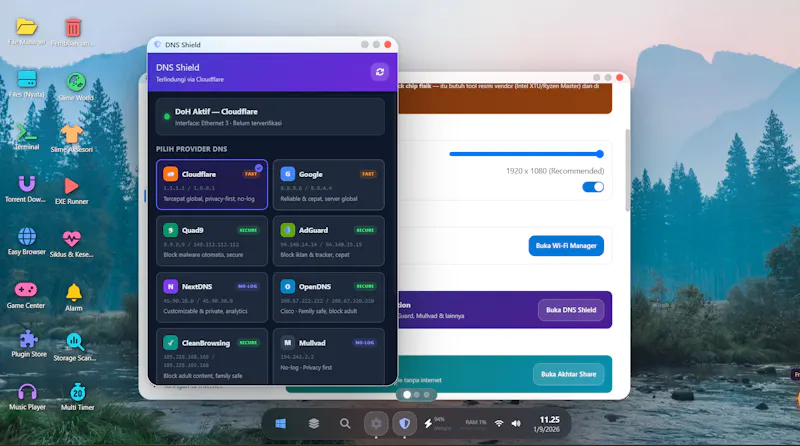Launch Storage Scanner desktop icon
The image size is (800, 446).
point(75,342)
